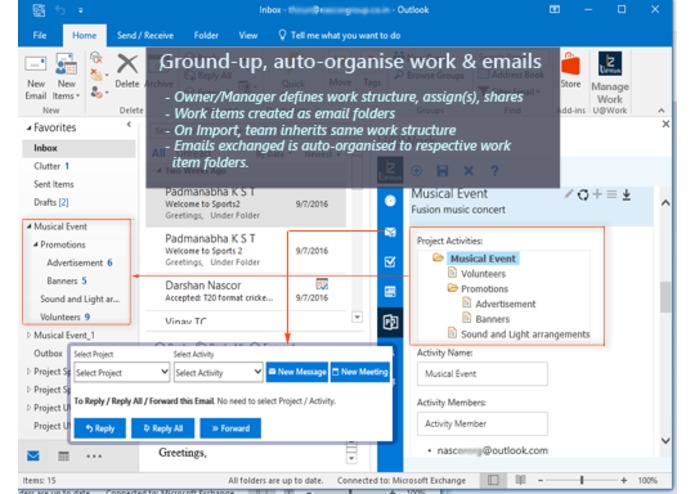Open the File tab
This screenshot has height=494, width=695.
point(39,35)
